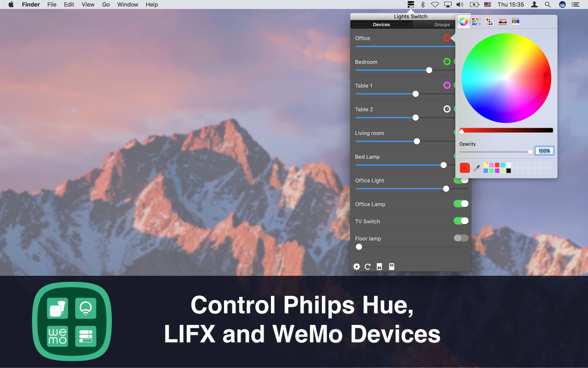
Task: Open Table 1 magenta color ring
Action: coord(447,85)
